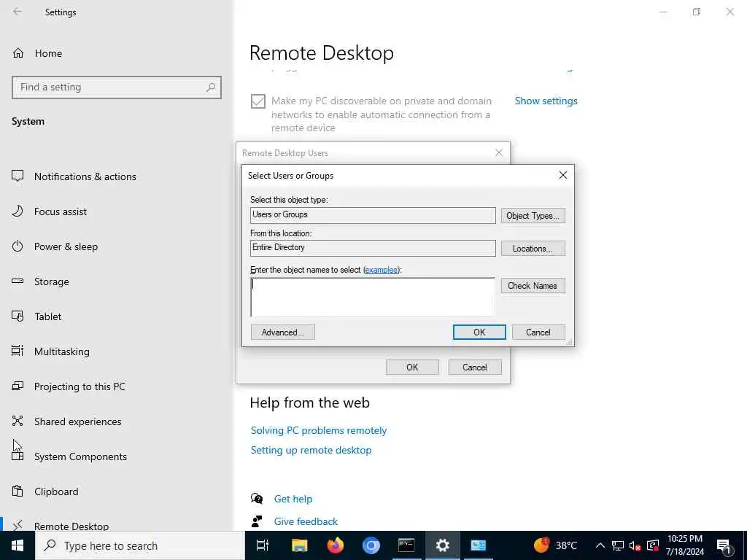Click the muted volume tray icon
Viewport: 747px width, 560px height.
[635, 545]
